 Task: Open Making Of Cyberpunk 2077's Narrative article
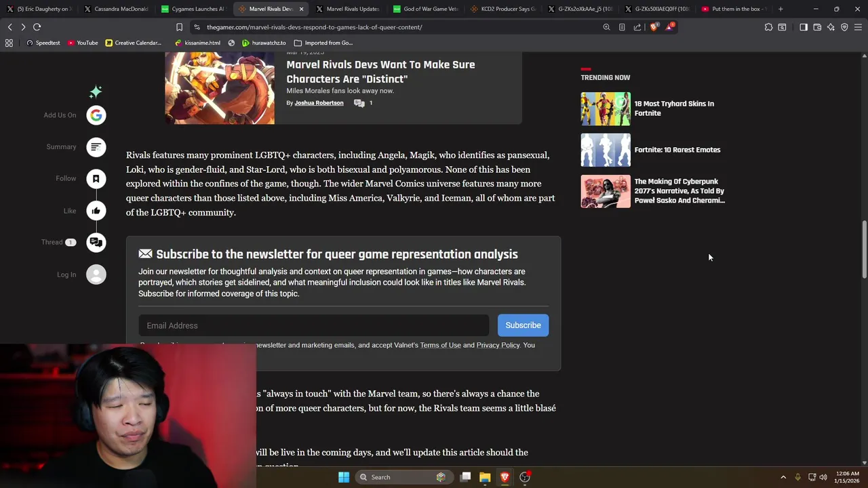[679, 191]
